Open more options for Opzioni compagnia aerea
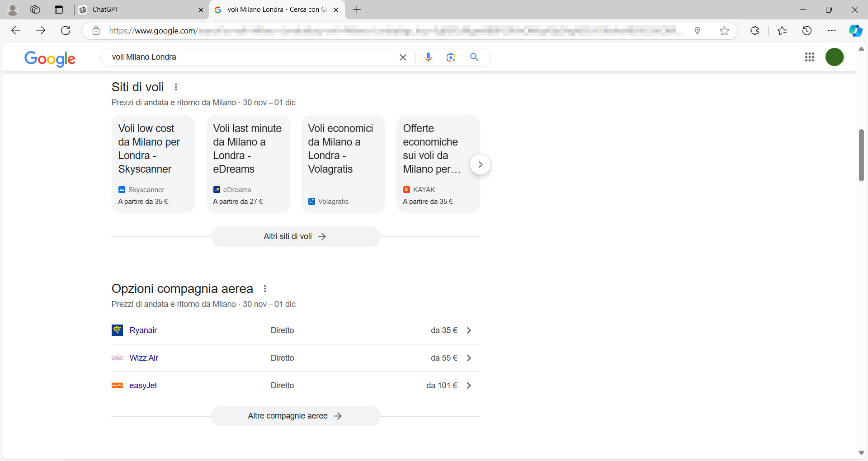 pos(265,289)
